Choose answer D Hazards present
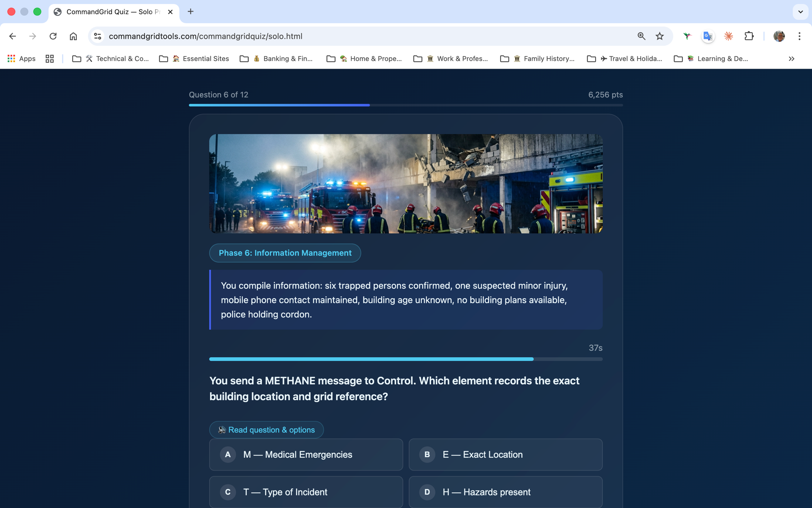 tap(505, 492)
